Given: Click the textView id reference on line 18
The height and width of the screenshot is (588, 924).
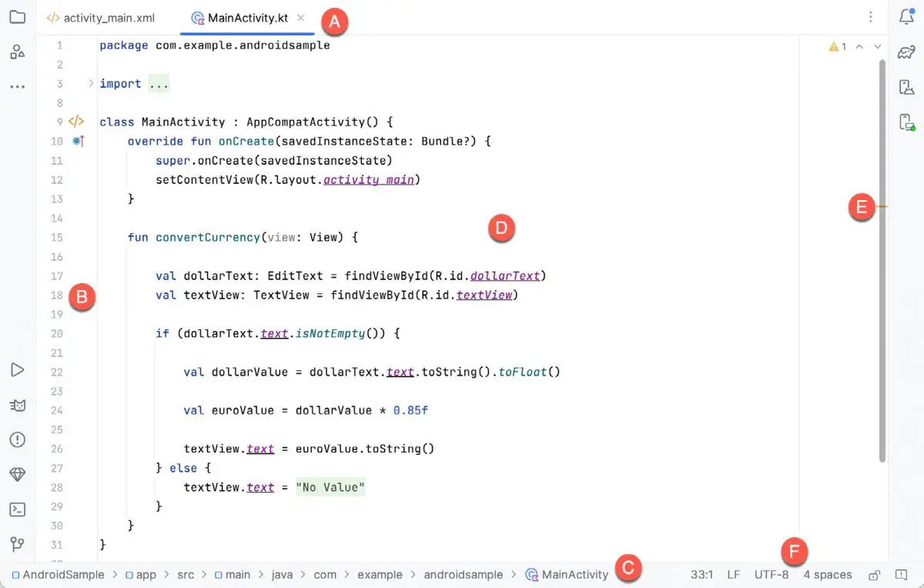Looking at the screenshot, I should 484,296.
